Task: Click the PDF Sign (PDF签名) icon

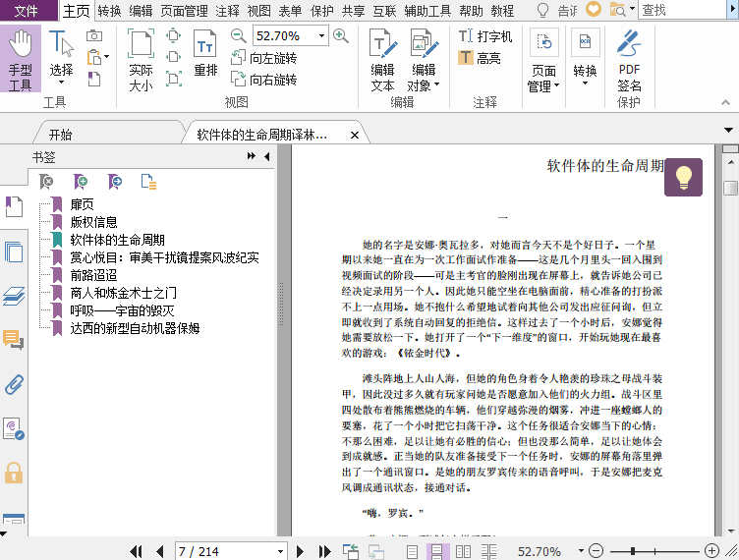Action: (x=629, y=60)
